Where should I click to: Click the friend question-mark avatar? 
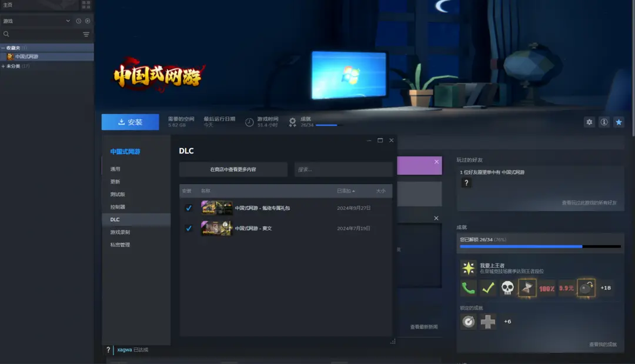tap(466, 183)
